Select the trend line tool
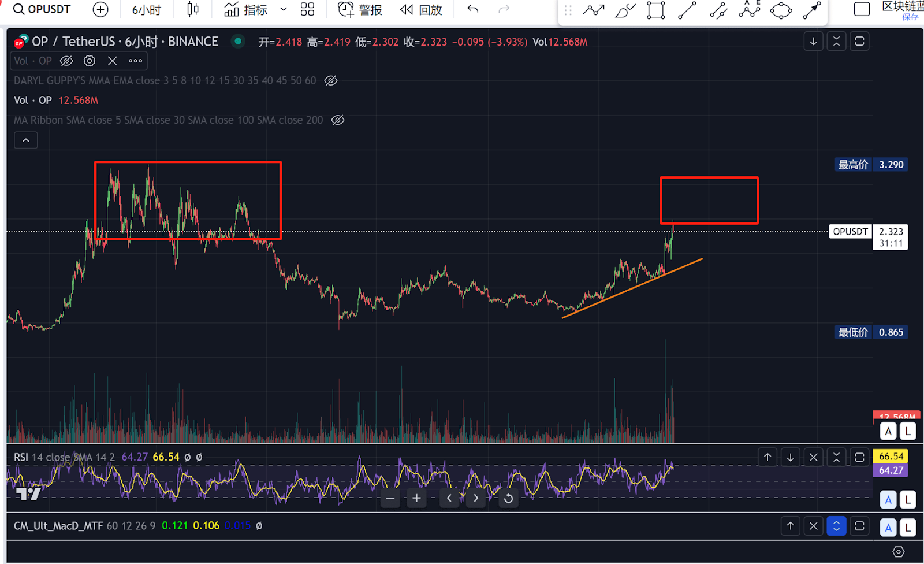Image resolution: width=924 pixels, height=564 pixels. coord(687,10)
